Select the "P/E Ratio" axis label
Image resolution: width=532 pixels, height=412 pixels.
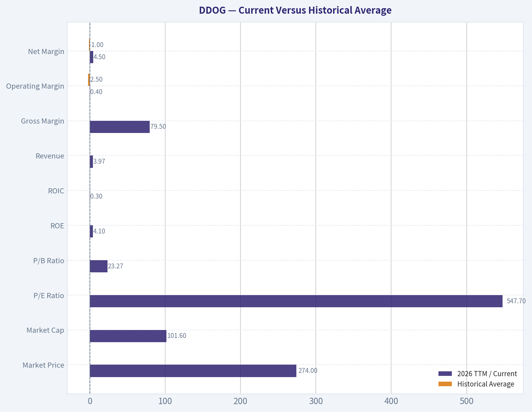click(49, 296)
